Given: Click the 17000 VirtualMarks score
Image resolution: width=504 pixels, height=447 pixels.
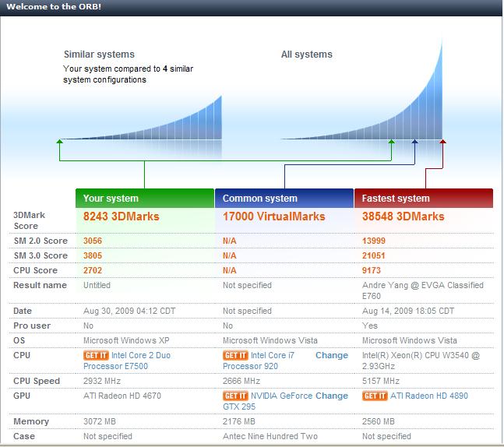Looking at the screenshot, I should click(274, 216).
